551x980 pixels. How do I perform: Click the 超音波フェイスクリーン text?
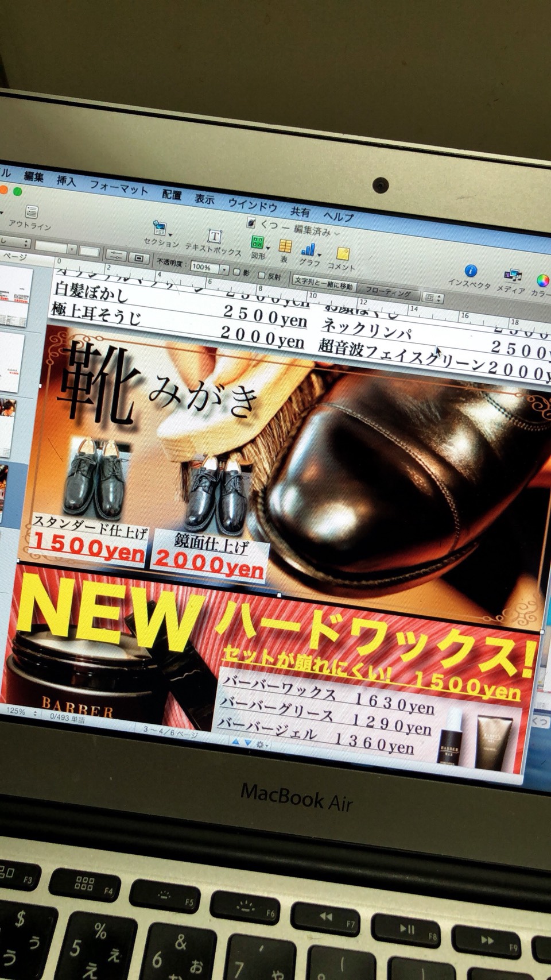pyautogui.click(x=402, y=356)
